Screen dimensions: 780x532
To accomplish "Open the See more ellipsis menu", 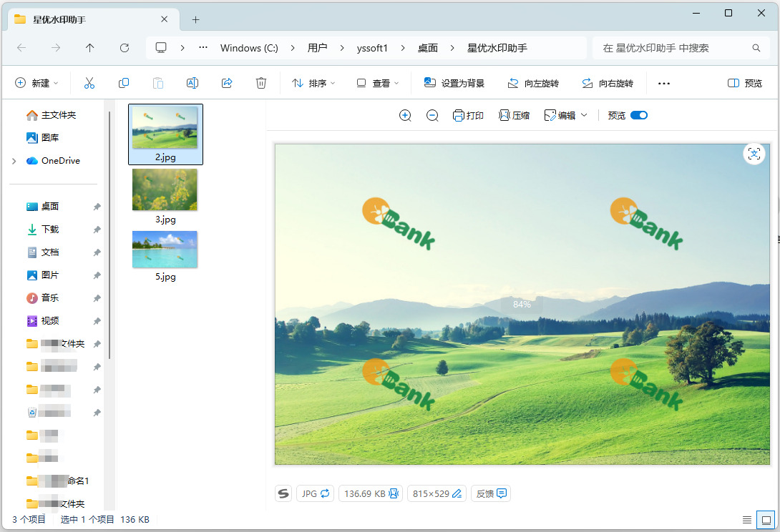I will pos(663,83).
